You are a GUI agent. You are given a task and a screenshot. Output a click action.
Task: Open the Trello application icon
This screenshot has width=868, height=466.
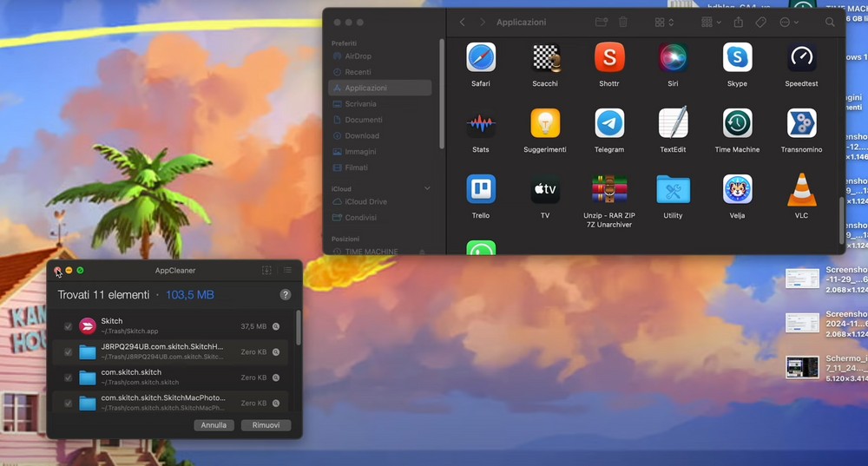[x=481, y=189]
